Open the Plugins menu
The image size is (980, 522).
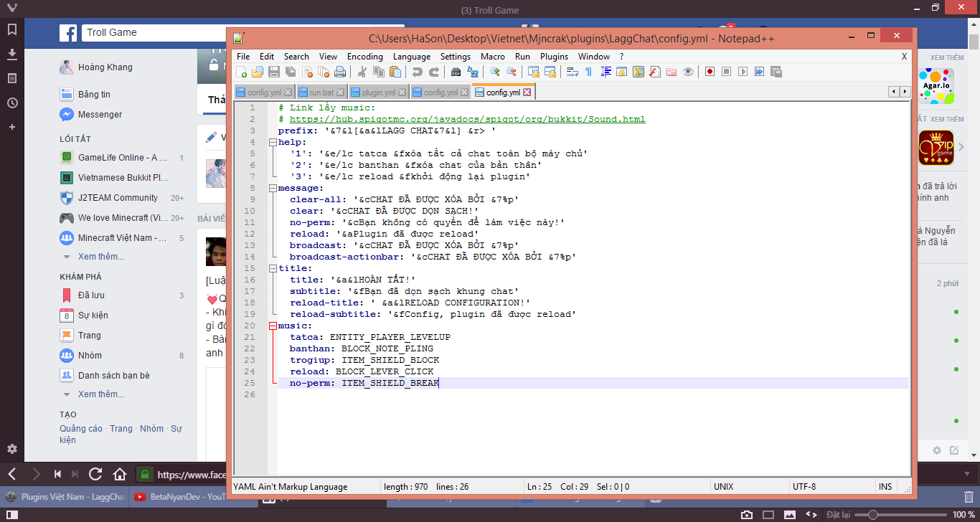pos(554,57)
